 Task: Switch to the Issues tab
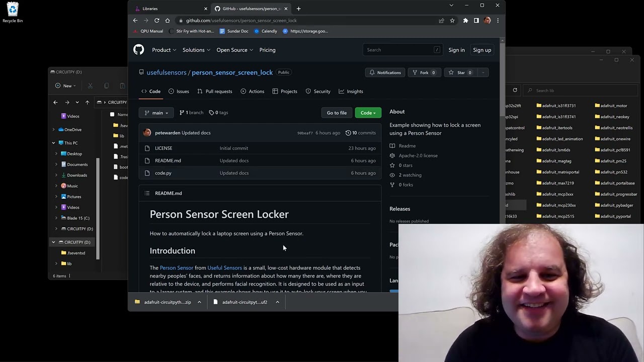[179, 92]
